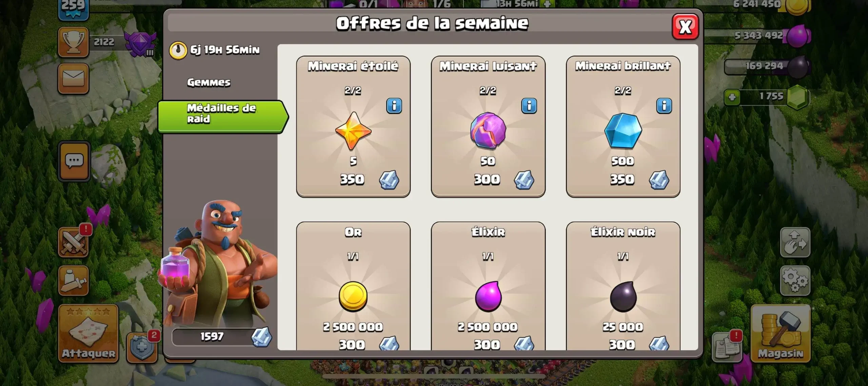Open the crossed swords battle log
Image resolution: width=868 pixels, height=386 pixels.
74,242
